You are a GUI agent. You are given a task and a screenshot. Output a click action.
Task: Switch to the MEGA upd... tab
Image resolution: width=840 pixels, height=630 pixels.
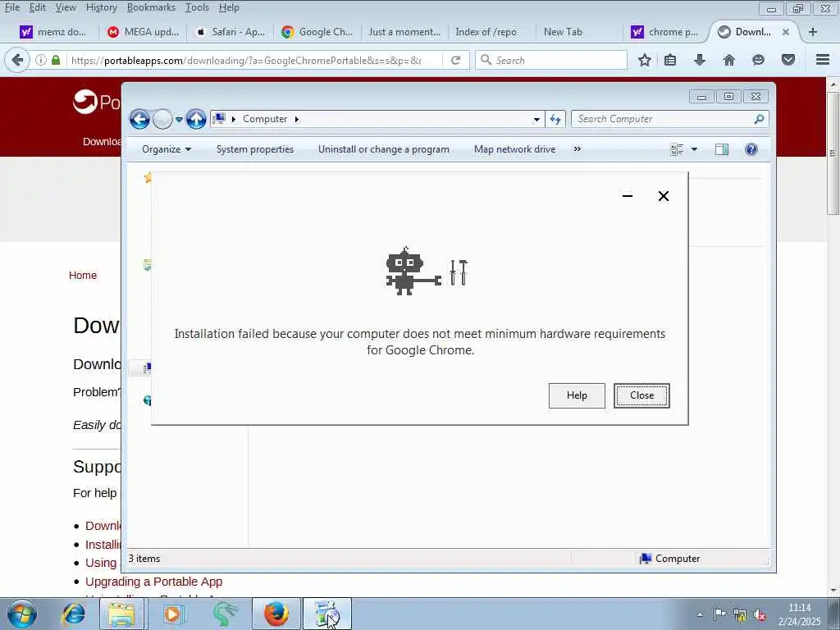point(143,32)
